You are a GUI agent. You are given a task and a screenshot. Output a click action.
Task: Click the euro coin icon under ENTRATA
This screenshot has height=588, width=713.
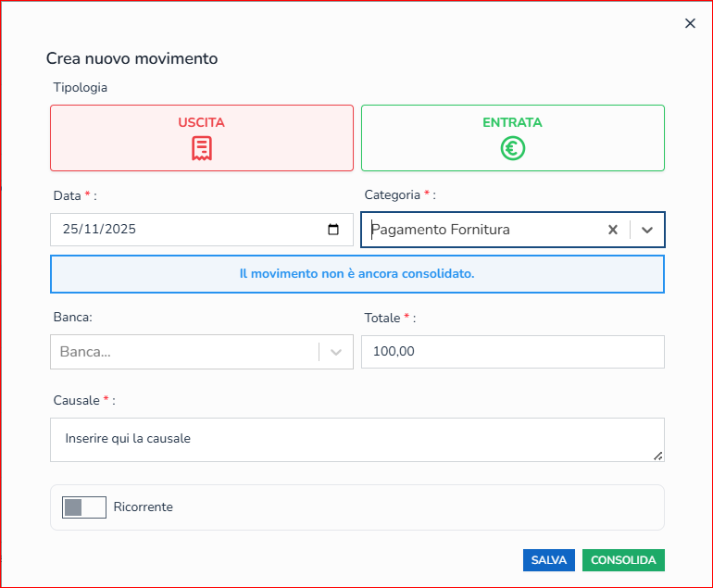(513, 148)
